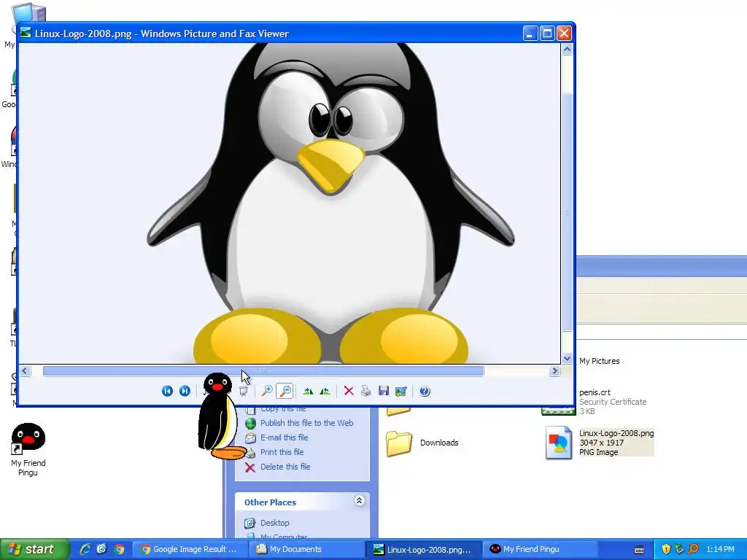
Task: Click the vertical scrollbar thumb
Action: [x=567, y=213]
